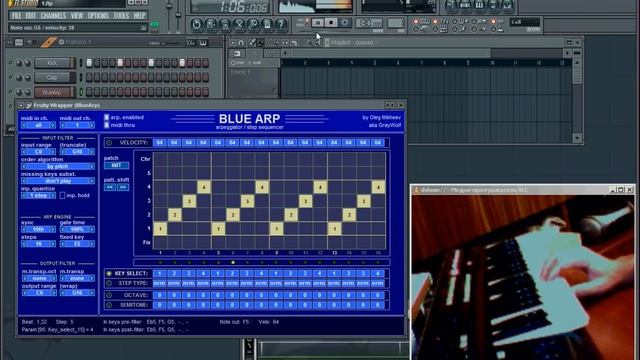640x360 pixels.
Task: Open the Fruity Wrapper settings gear icon
Action: click(x=29, y=105)
